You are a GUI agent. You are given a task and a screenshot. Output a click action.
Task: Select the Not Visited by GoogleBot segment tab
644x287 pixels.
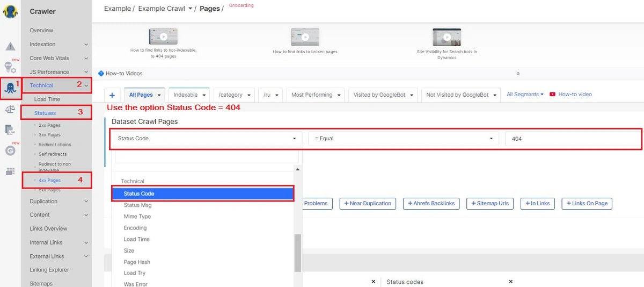(461, 95)
